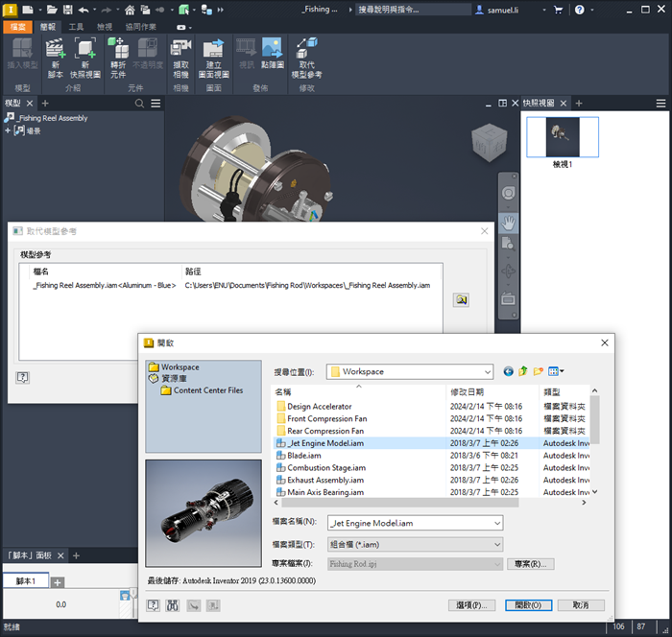672x637 pixels.
Task: Click the Save disk icon in quick access toolbar
Action: click(68, 10)
